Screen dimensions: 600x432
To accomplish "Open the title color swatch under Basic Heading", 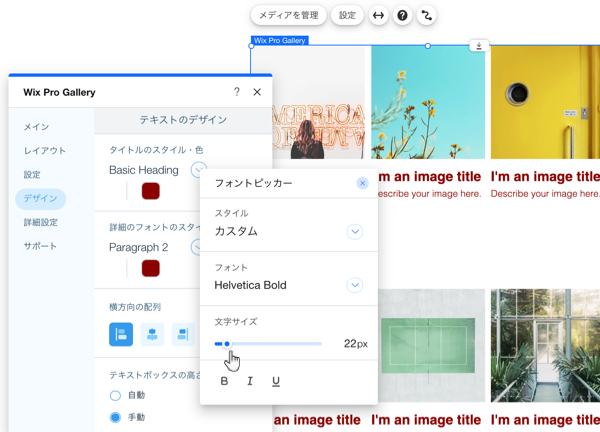I will coord(151,191).
